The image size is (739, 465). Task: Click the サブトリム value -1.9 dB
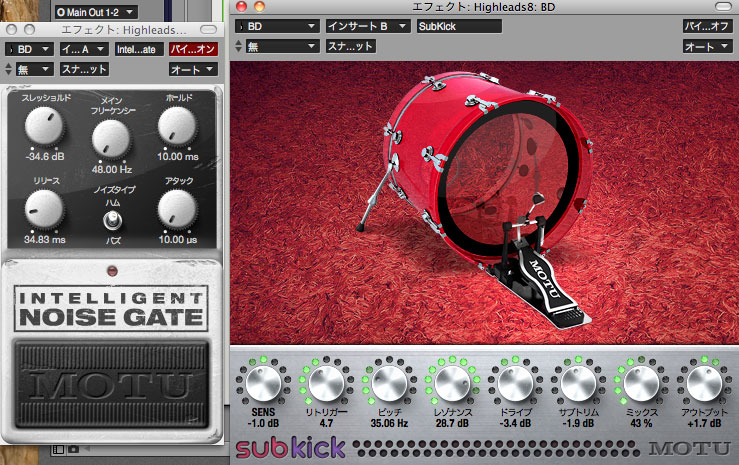pyautogui.click(x=578, y=423)
